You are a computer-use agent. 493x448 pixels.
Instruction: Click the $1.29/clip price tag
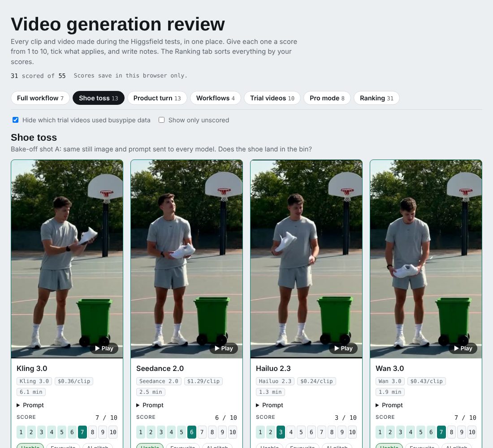point(203,381)
